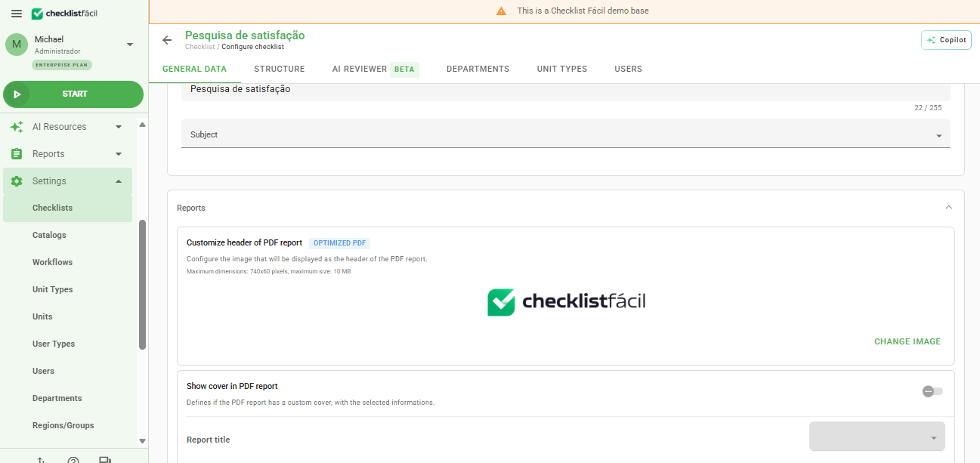Open User Types in sidebar
Image resolution: width=980 pixels, height=463 pixels.
tap(54, 344)
